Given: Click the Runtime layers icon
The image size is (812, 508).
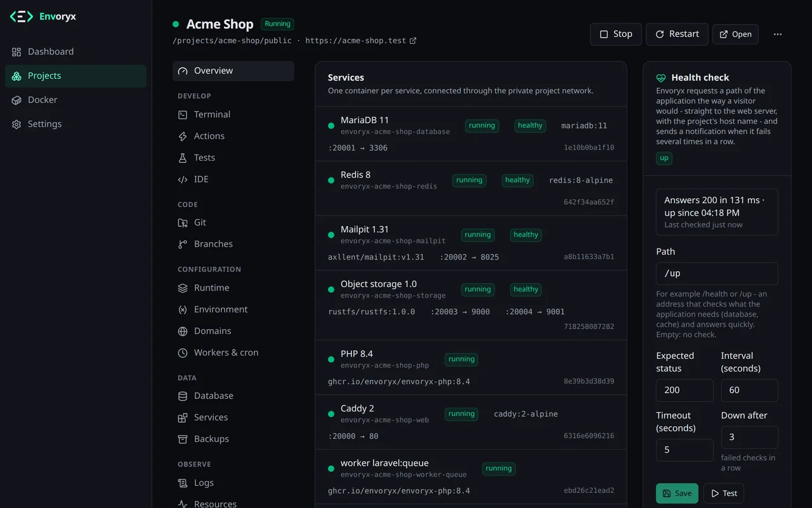Looking at the screenshot, I should [183, 288].
